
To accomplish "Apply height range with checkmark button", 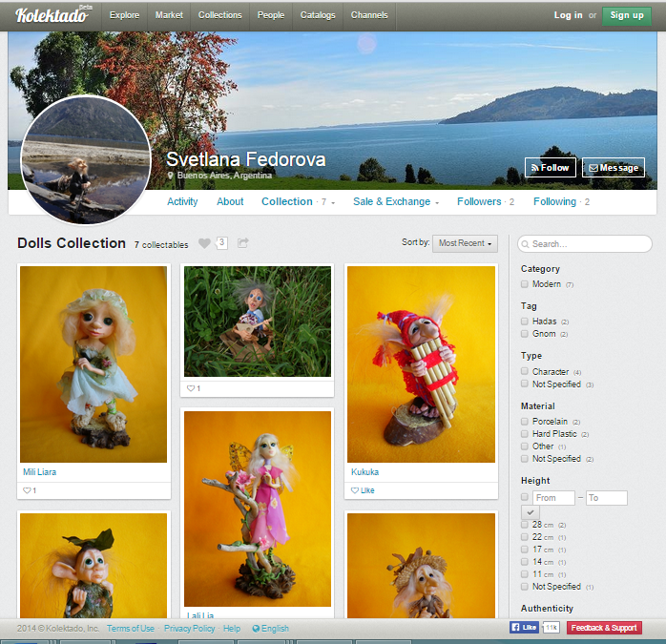I will 531,512.
